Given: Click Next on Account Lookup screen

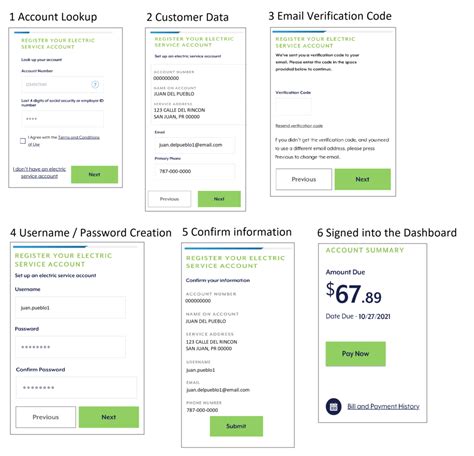Looking at the screenshot, I should 94,174.
